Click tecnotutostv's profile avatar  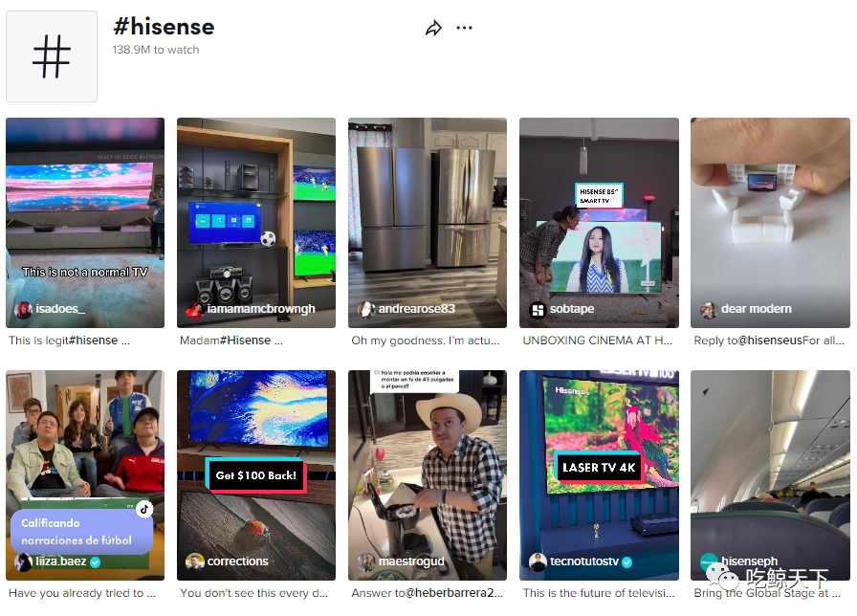pos(538,561)
